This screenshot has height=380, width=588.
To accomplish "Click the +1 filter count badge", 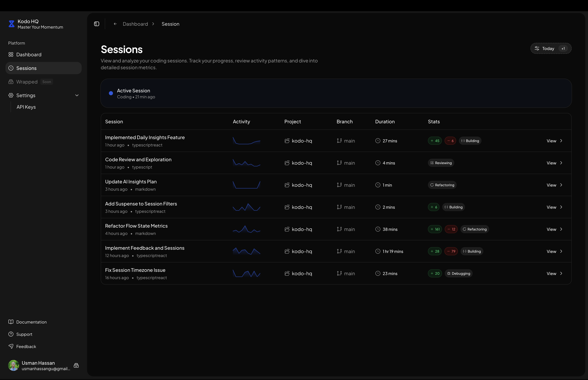I will pyautogui.click(x=563, y=49).
